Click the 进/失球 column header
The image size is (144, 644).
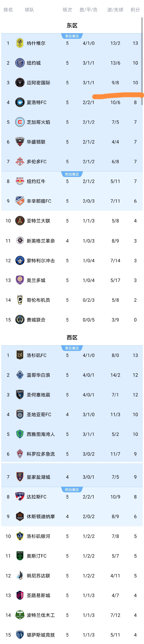click(x=115, y=10)
